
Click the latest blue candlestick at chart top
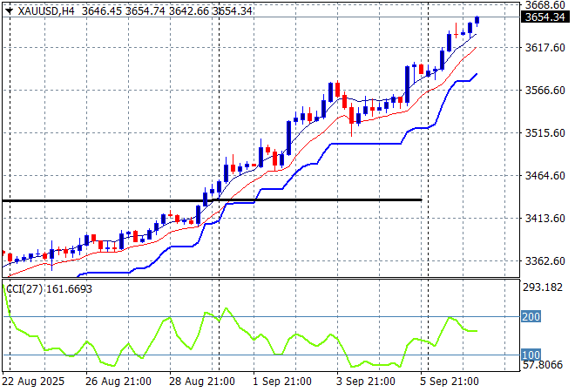pyautogui.click(x=477, y=20)
